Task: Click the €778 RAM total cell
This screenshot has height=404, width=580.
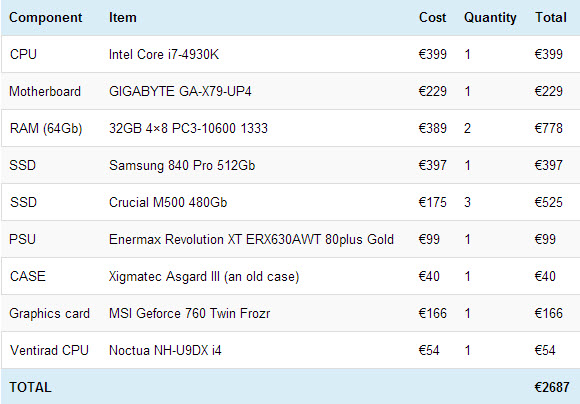Action: 549,128
